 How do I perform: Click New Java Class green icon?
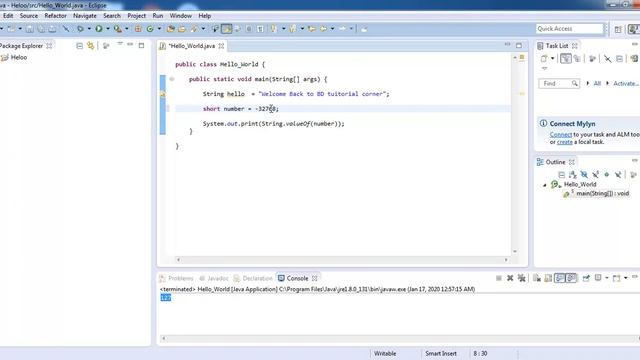150,29
